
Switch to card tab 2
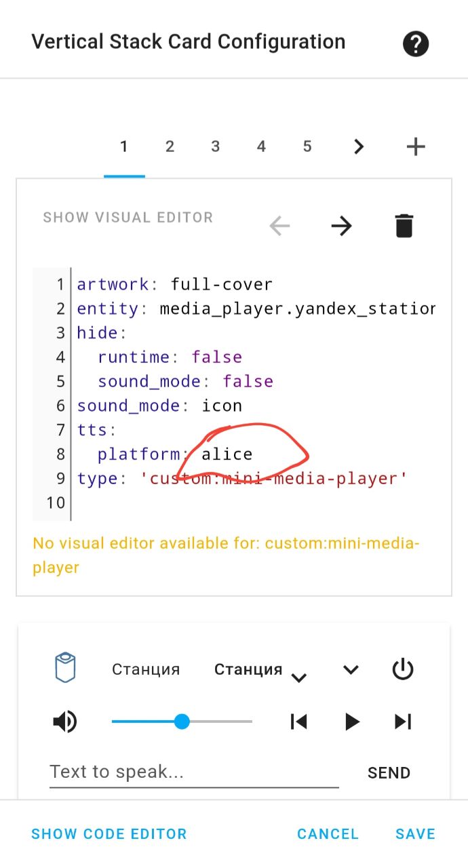[x=170, y=146]
